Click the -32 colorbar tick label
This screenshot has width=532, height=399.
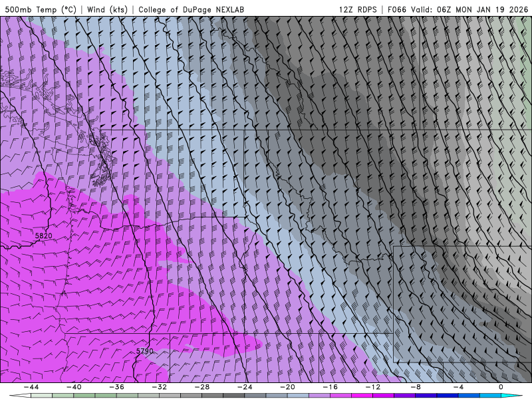[159, 387]
